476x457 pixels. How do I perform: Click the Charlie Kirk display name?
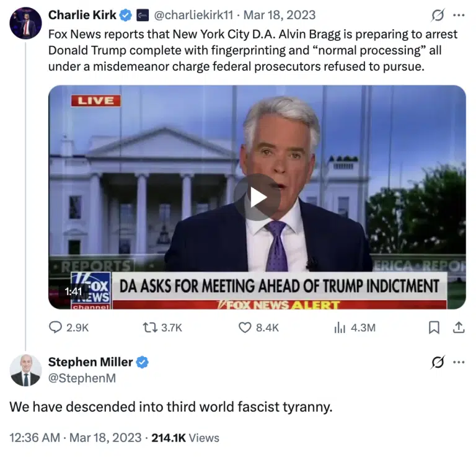82,15
